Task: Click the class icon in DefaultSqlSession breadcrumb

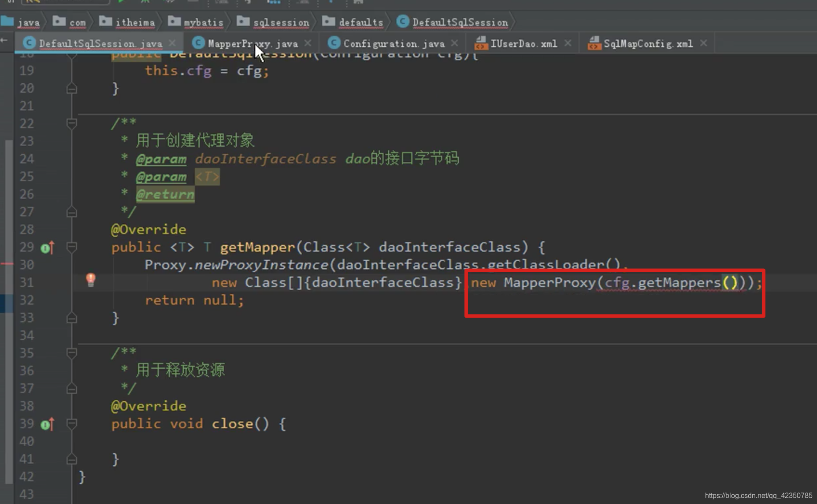Action: point(403,22)
